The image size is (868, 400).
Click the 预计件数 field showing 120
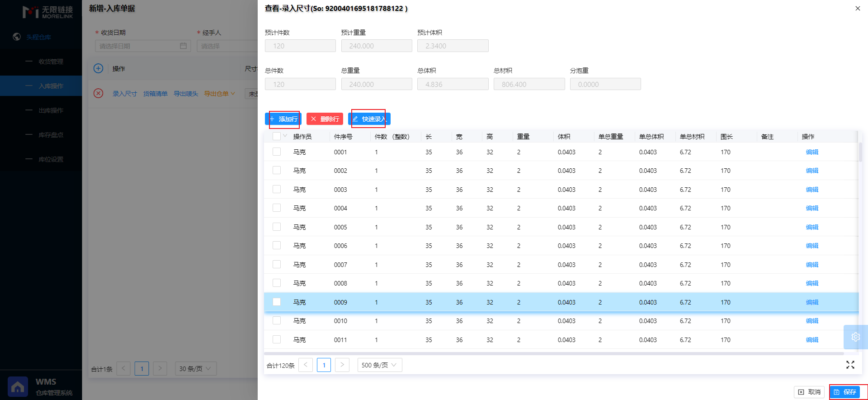click(300, 46)
